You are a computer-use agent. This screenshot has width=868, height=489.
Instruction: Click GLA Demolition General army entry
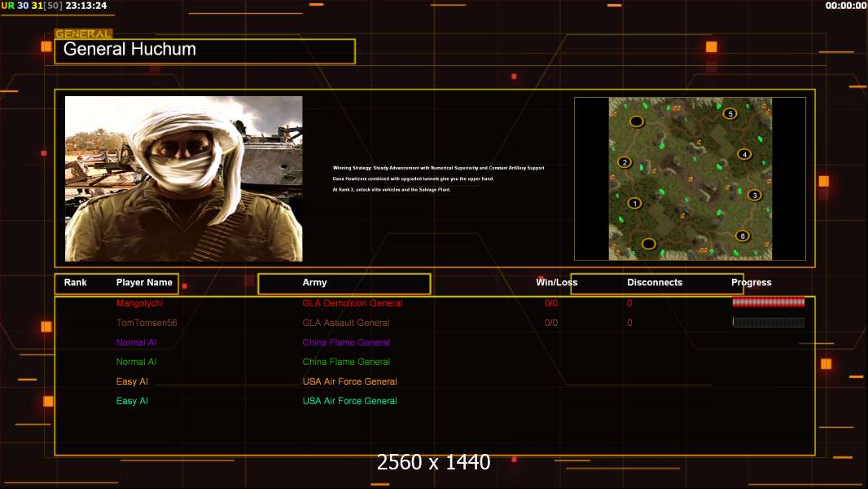tap(352, 303)
